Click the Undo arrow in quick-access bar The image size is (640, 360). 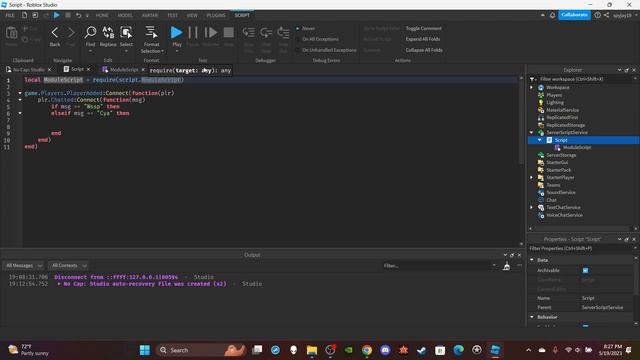[x=78, y=15]
